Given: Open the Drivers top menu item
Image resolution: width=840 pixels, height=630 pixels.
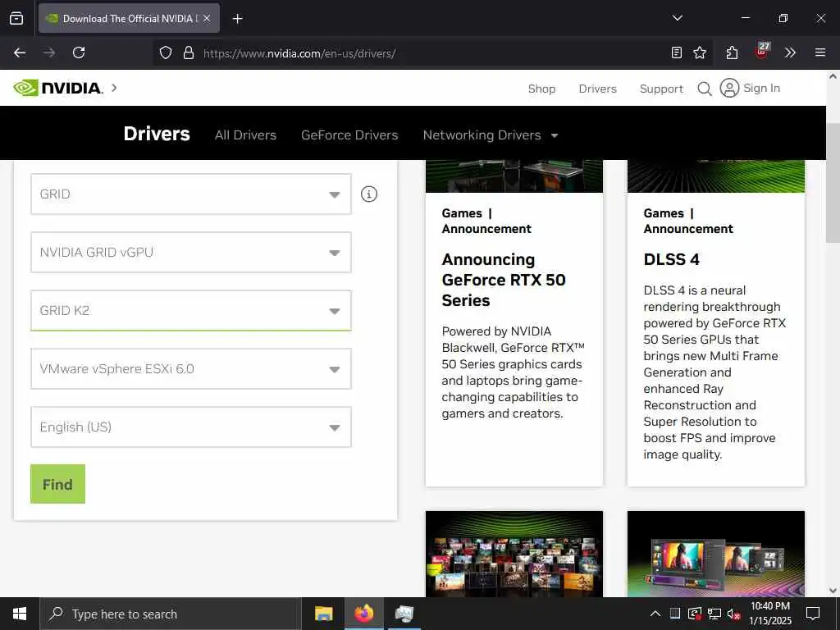Looking at the screenshot, I should coord(597,89).
